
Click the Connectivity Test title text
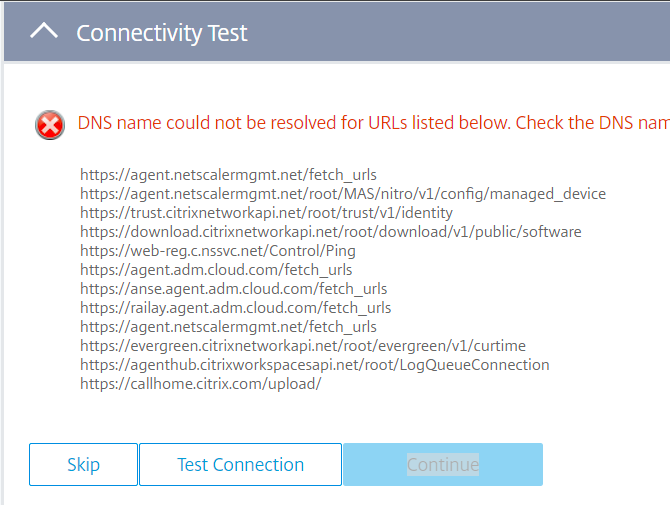pyautogui.click(x=162, y=33)
